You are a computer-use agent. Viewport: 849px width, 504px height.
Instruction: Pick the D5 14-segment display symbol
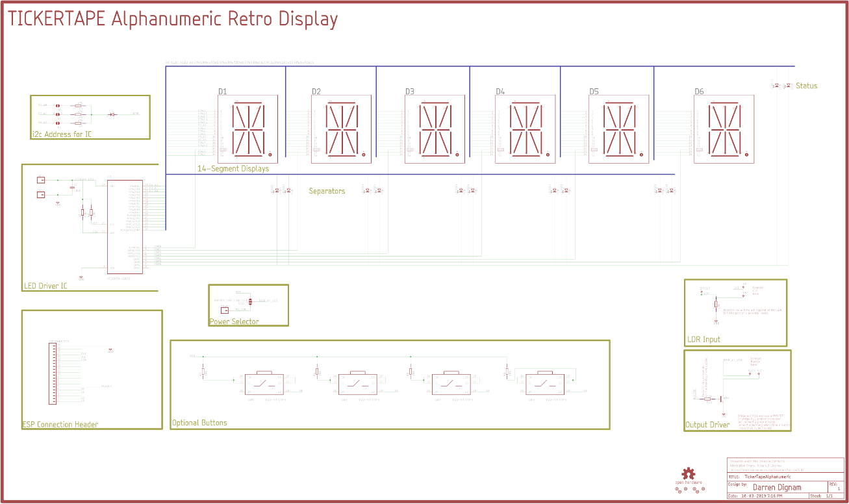618,129
